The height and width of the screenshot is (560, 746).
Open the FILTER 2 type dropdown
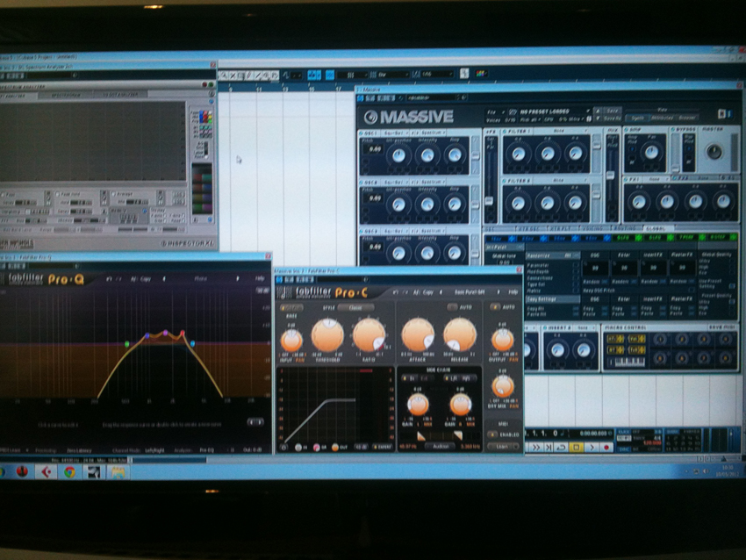coord(563,181)
